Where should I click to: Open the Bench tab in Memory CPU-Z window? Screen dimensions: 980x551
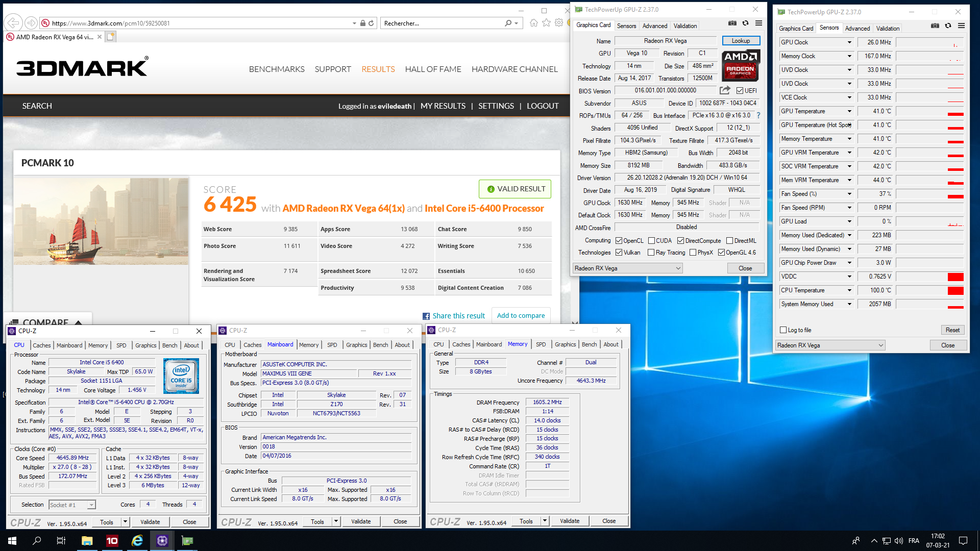tap(589, 344)
